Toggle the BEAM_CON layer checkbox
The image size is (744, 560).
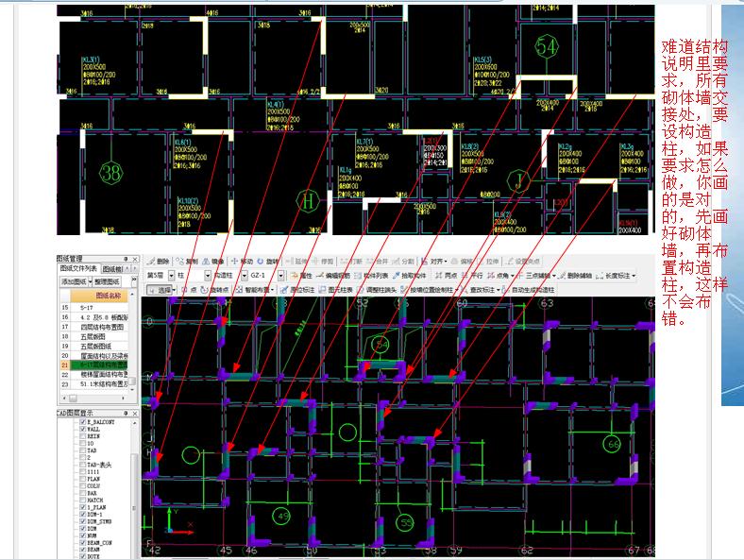(83, 543)
